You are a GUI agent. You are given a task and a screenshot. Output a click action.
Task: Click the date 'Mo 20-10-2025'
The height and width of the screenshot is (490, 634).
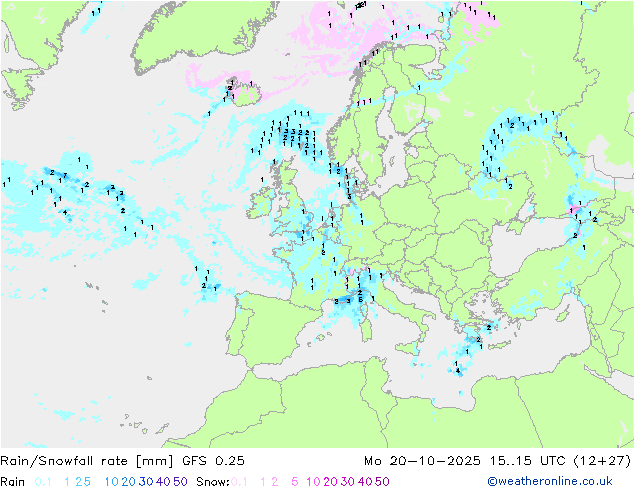[x=422, y=460]
